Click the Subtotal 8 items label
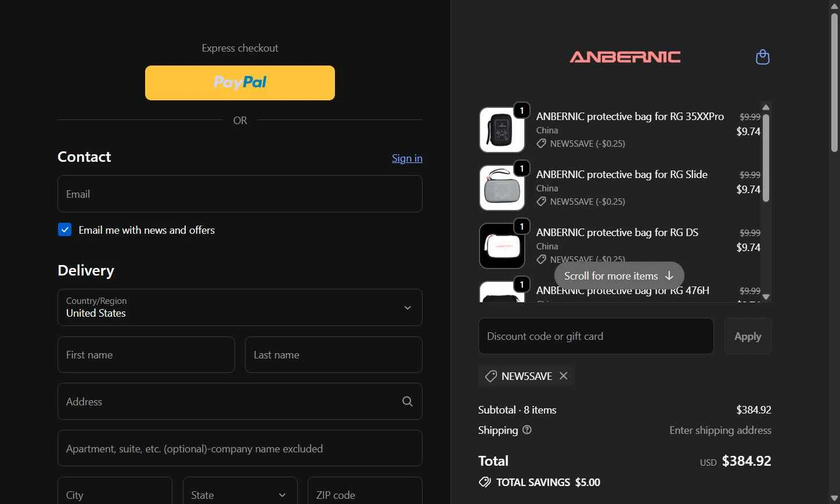The image size is (840, 504). [517, 409]
